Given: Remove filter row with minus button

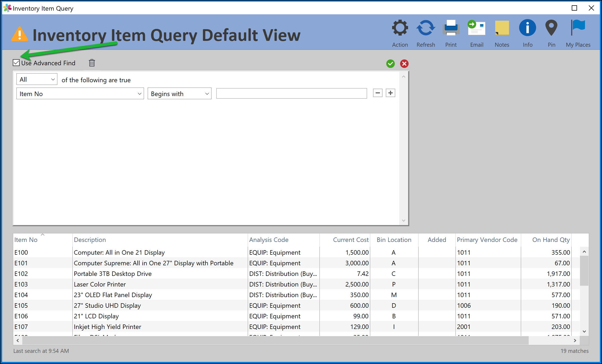Looking at the screenshot, I should click(378, 93).
